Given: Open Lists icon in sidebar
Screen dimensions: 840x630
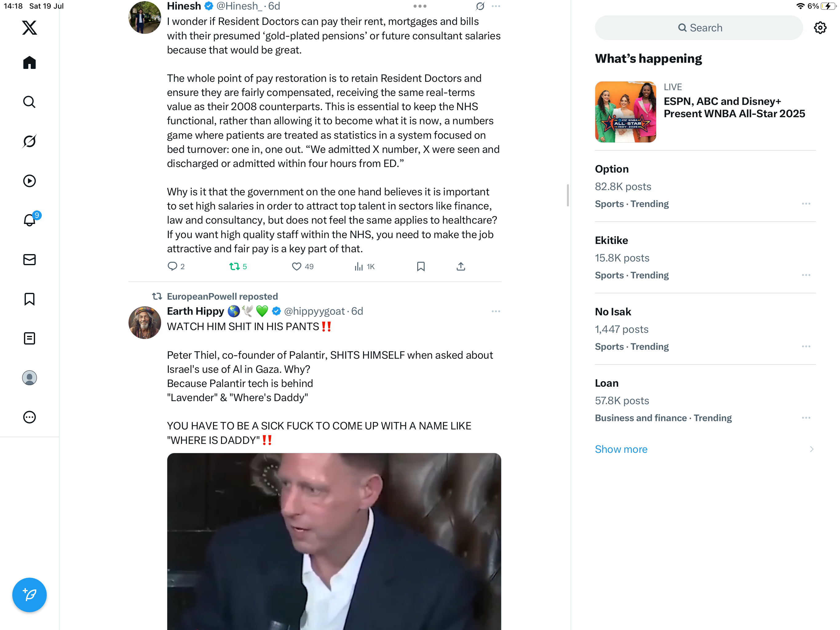Looking at the screenshot, I should point(29,338).
